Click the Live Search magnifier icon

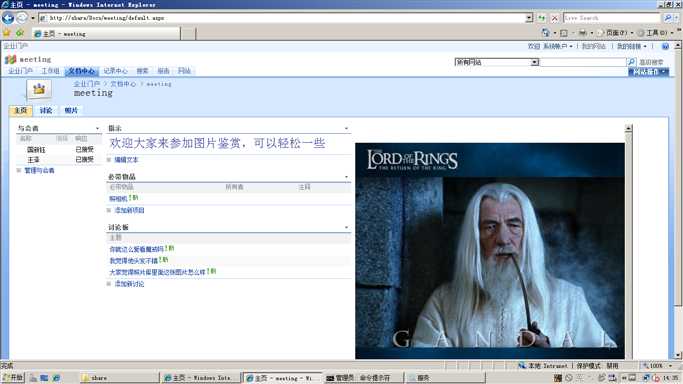[667, 18]
